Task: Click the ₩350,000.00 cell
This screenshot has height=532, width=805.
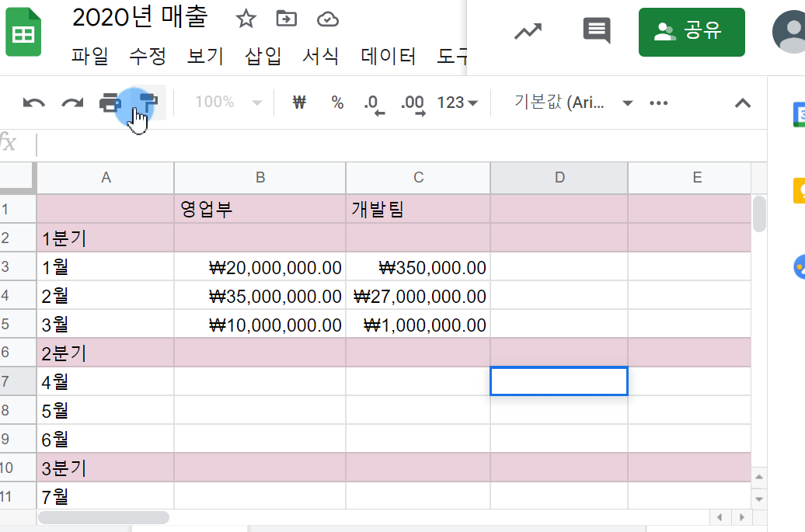Action: pyautogui.click(x=418, y=266)
